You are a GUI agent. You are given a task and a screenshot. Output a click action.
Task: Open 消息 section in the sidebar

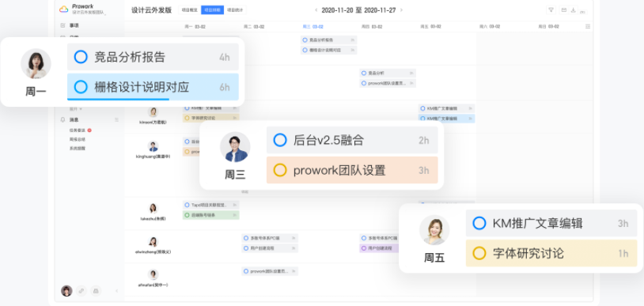74,119
